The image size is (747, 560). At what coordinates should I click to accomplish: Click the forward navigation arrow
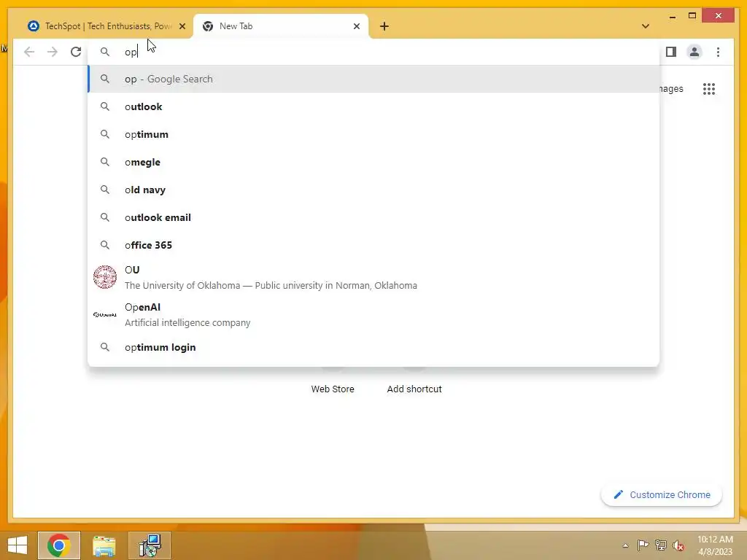point(53,52)
